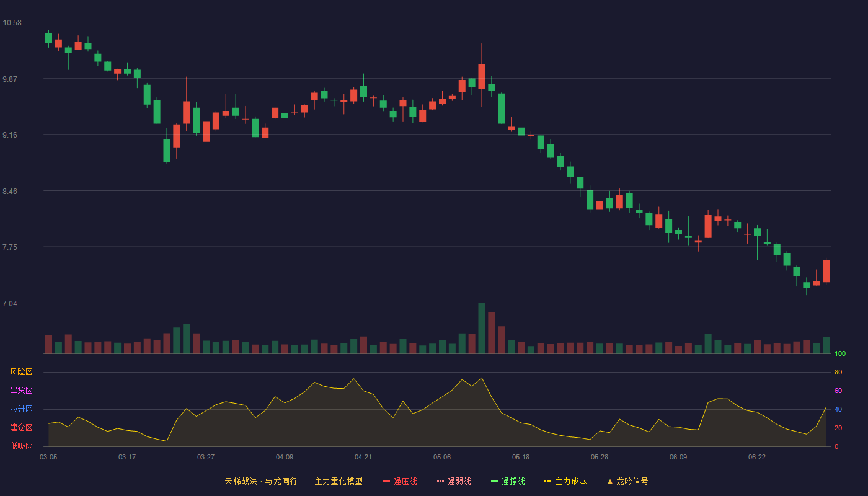Click the 05-28 date label
Screen dimensions: 868x496
tap(600, 457)
